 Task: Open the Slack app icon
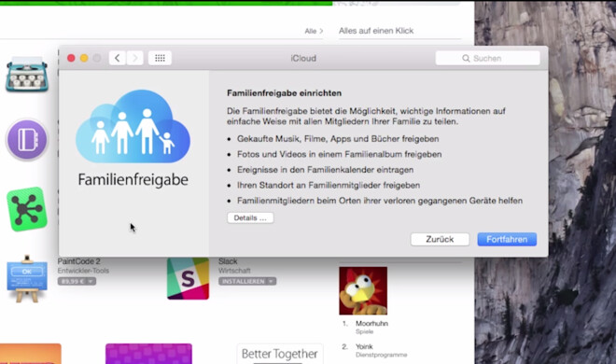click(188, 279)
